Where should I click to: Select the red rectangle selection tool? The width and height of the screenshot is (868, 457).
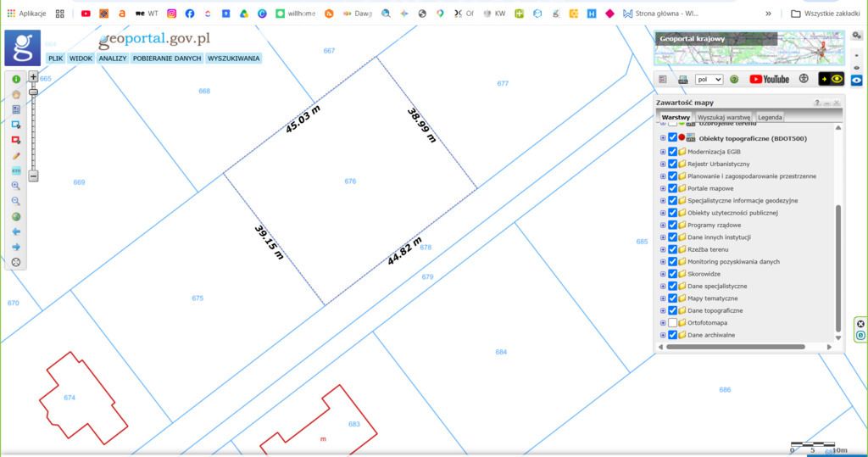point(16,140)
